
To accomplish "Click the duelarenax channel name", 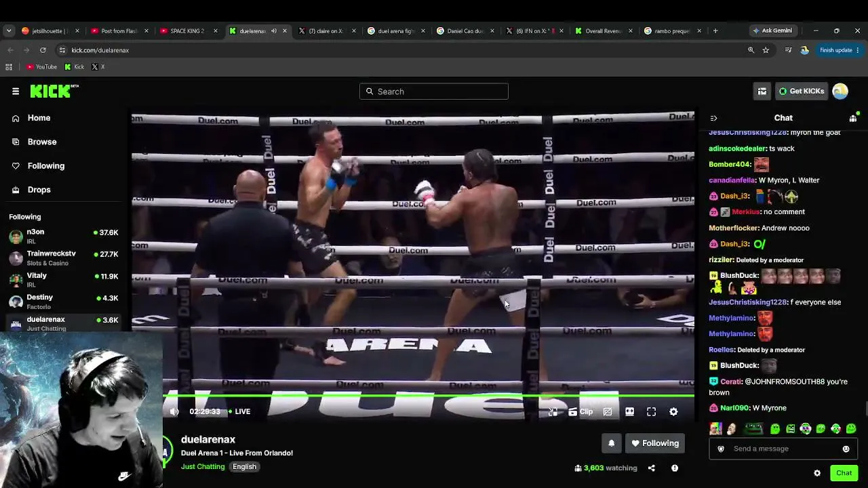I will coord(208,439).
